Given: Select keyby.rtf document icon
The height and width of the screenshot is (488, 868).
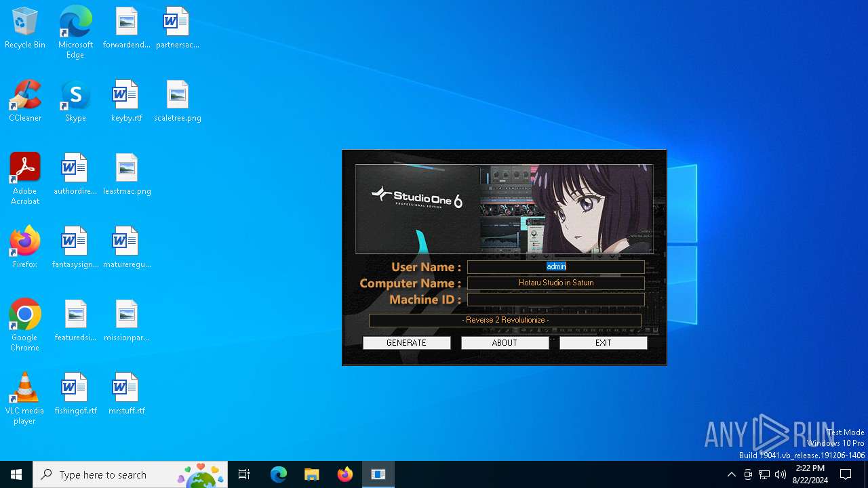Looking at the screenshot, I should point(127,102).
